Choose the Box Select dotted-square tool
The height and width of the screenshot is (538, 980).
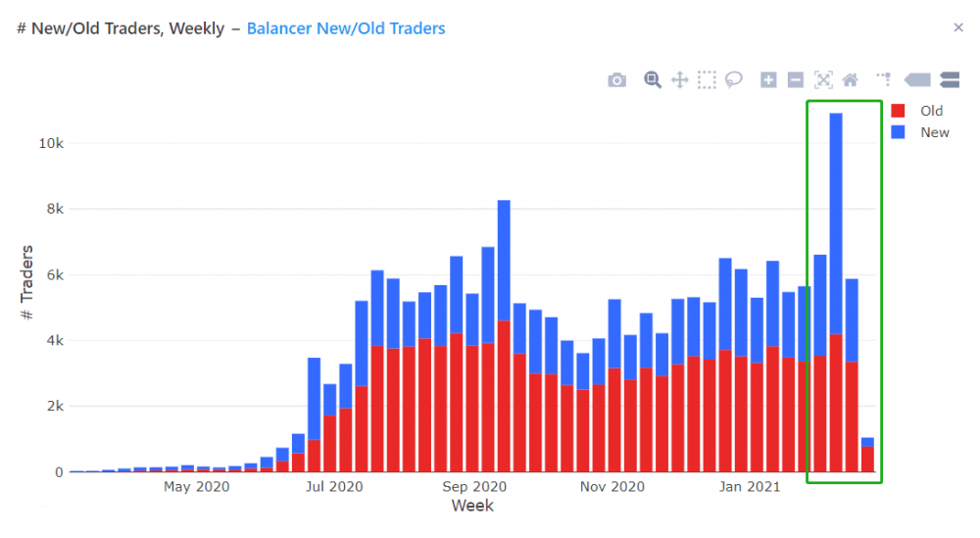click(707, 80)
